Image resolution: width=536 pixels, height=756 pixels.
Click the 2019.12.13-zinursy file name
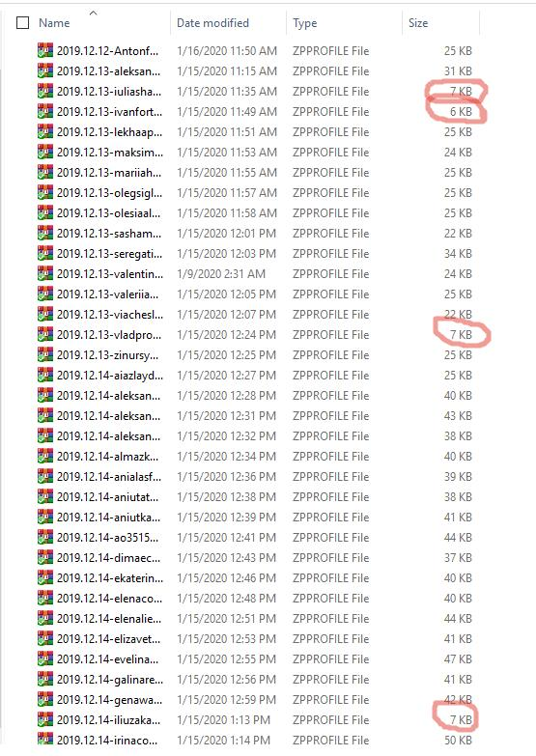click(x=107, y=355)
